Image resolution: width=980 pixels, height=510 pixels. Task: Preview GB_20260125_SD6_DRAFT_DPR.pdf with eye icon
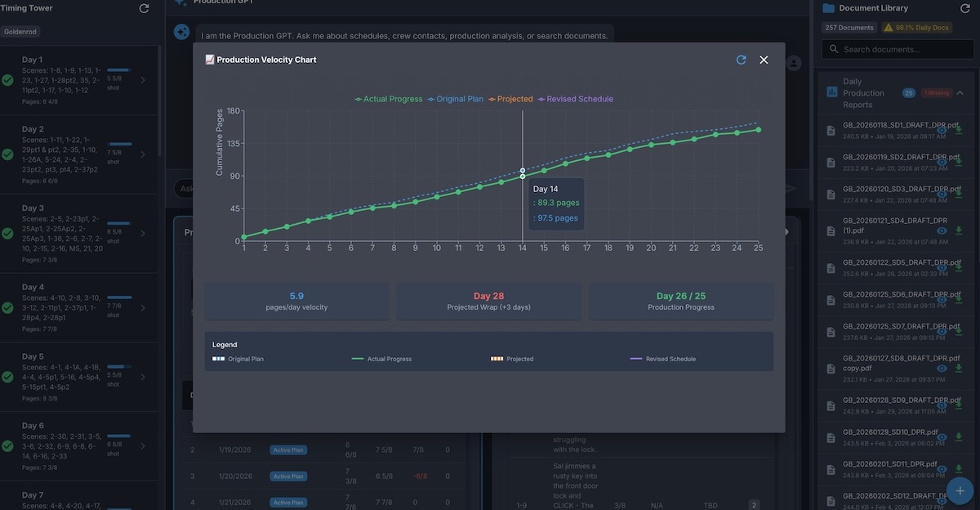coord(942,300)
